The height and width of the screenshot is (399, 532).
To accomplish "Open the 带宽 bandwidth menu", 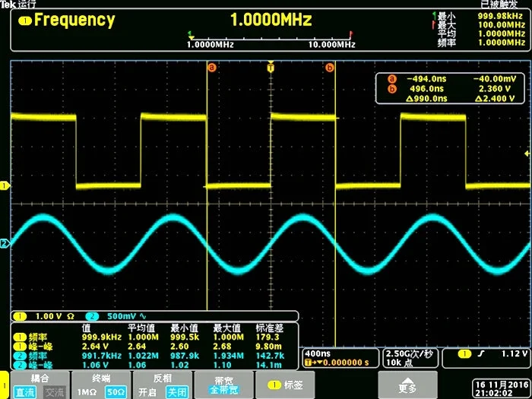I will [x=223, y=385].
